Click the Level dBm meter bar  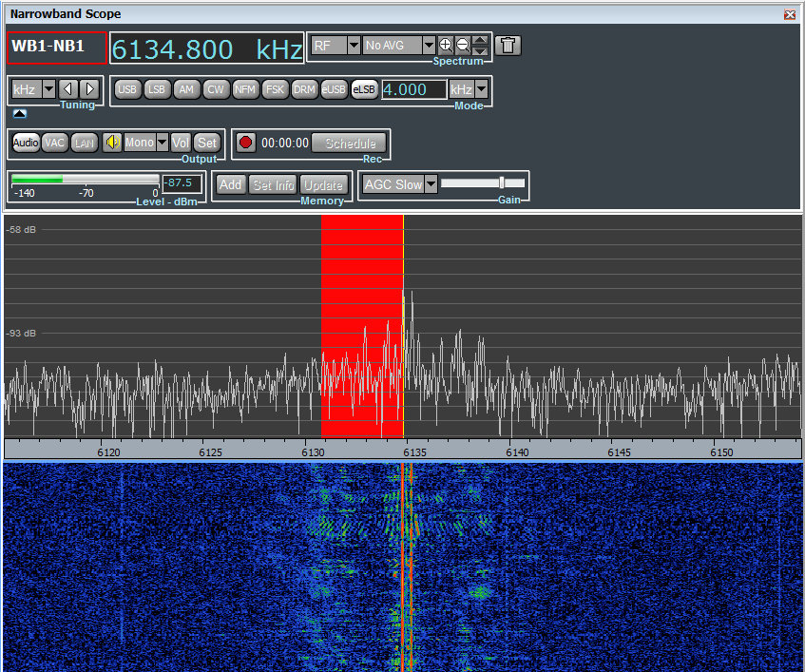coord(86,179)
